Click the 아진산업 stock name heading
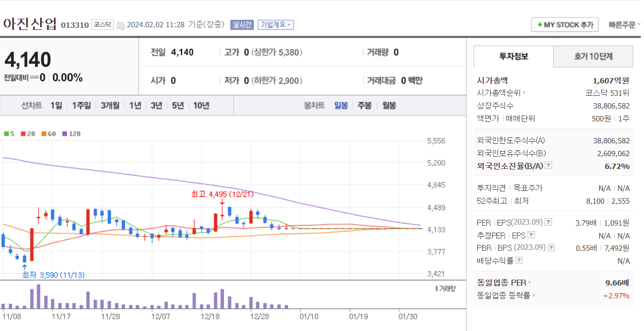This screenshot has height=331, width=644. (30, 24)
